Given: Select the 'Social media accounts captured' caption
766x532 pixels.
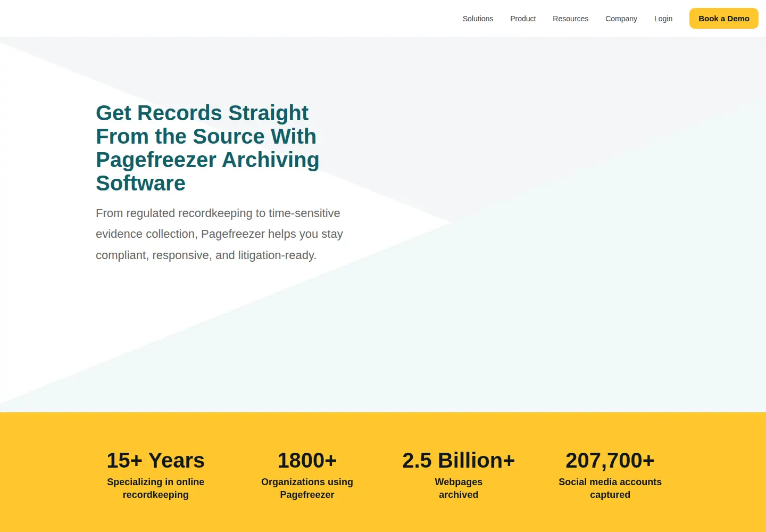Looking at the screenshot, I should pos(610,488).
